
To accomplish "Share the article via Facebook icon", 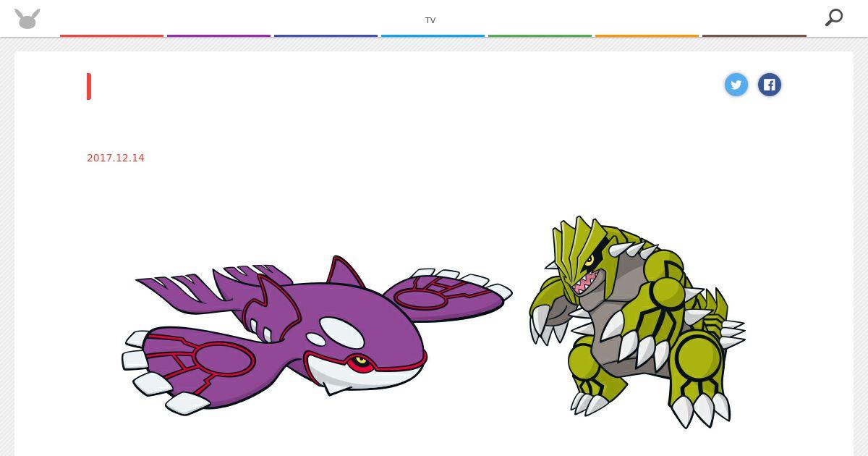I will point(770,85).
